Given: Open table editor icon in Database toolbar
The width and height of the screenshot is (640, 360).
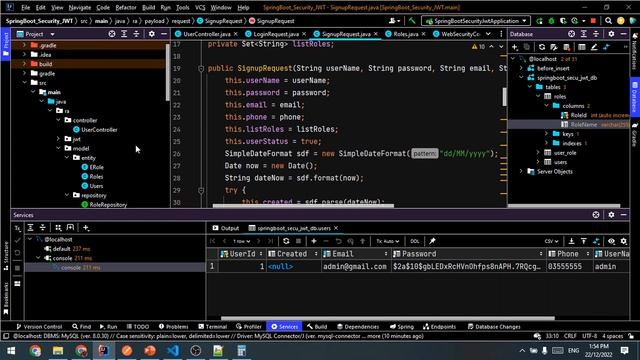Looking at the screenshot, I should pos(582,47).
